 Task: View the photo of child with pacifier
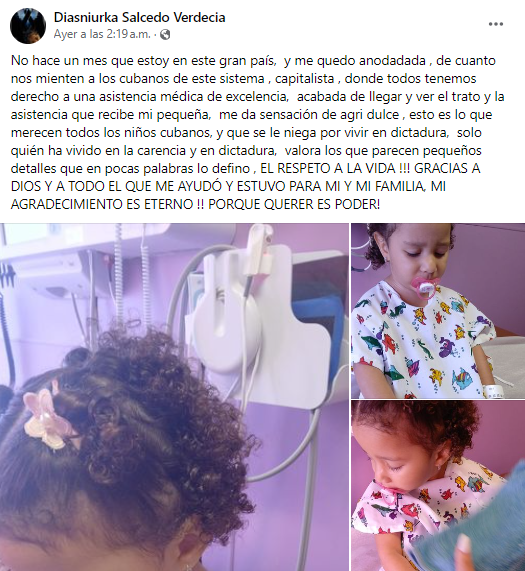point(438,311)
